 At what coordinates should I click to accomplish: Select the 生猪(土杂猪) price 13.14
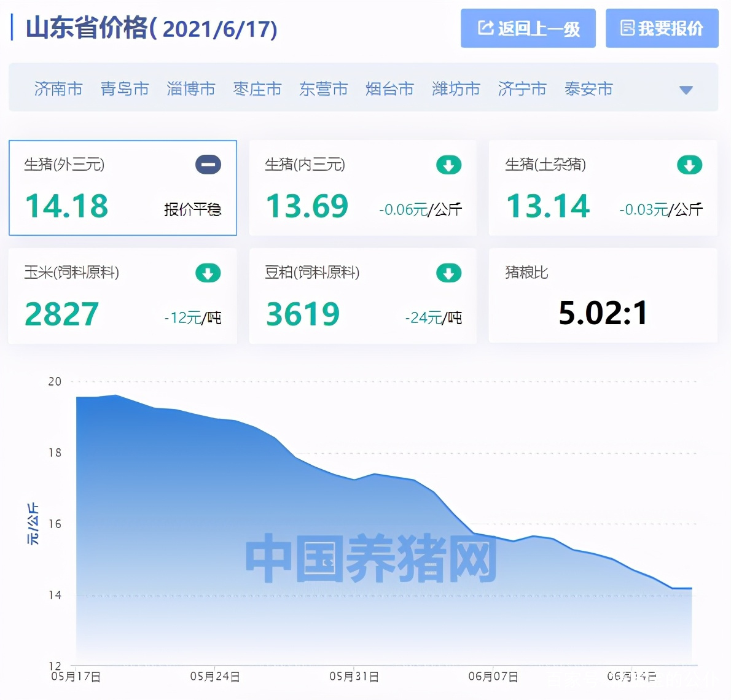[x=548, y=206]
